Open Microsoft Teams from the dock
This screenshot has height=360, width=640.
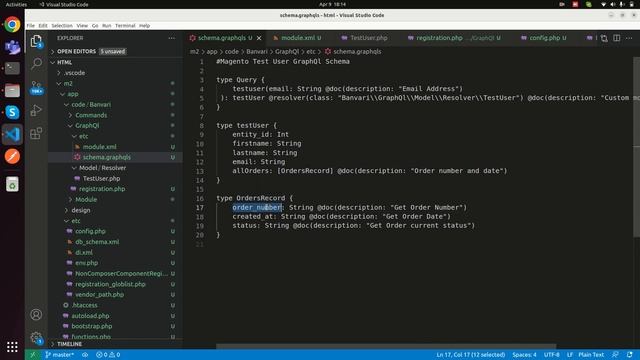[12, 47]
